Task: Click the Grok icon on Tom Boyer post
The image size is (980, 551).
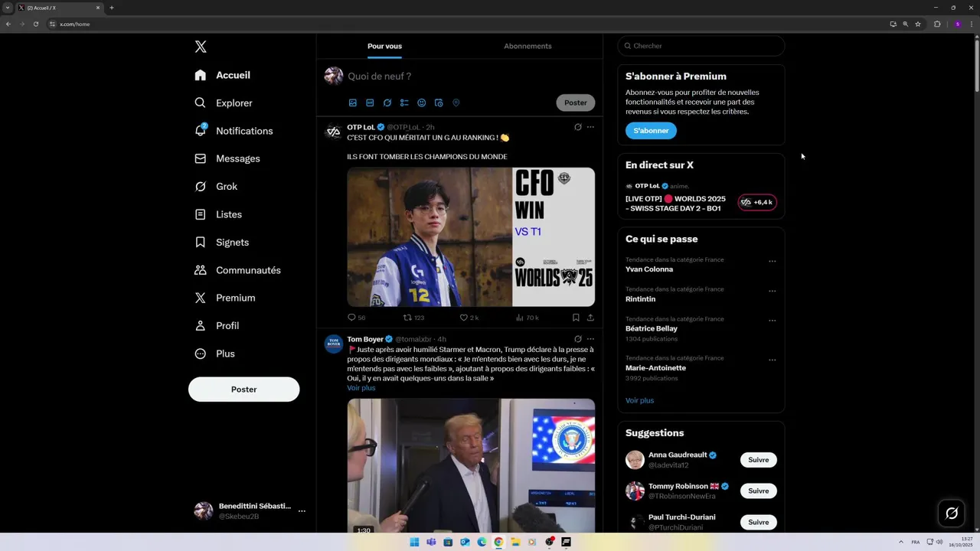Action: pyautogui.click(x=578, y=339)
